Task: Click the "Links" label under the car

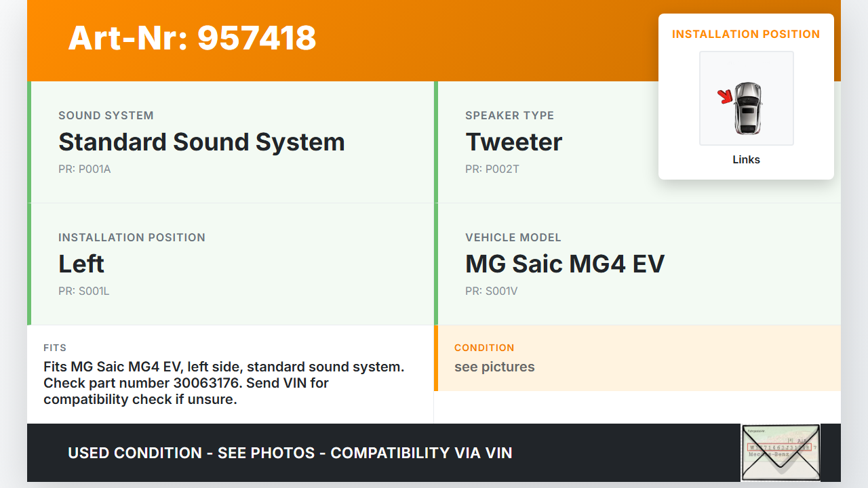Action: [x=746, y=160]
